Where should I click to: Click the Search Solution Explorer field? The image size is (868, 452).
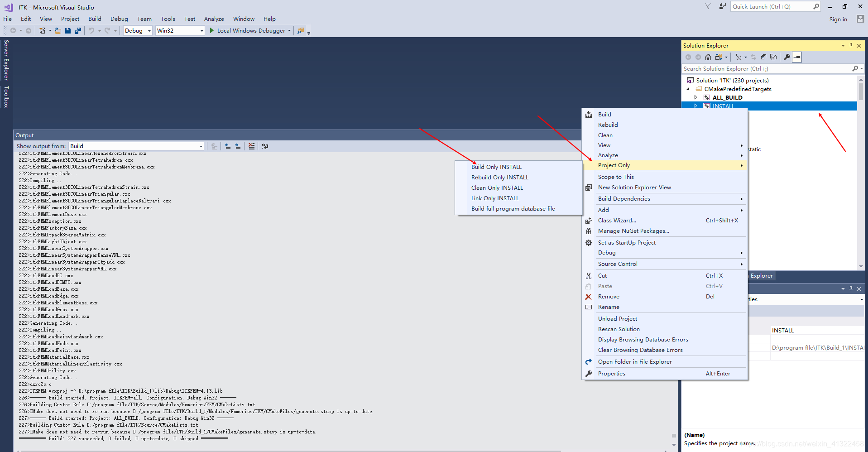click(x=767, y=69)
